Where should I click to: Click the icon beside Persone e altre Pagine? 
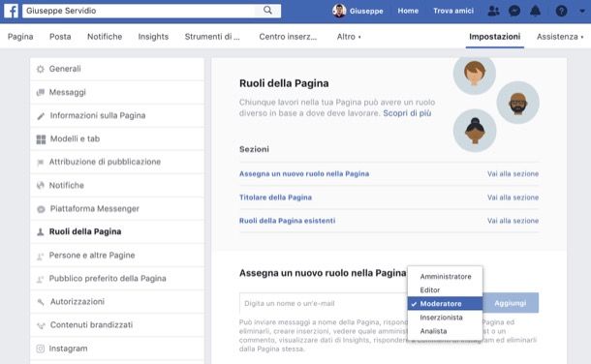coord(41,256)
